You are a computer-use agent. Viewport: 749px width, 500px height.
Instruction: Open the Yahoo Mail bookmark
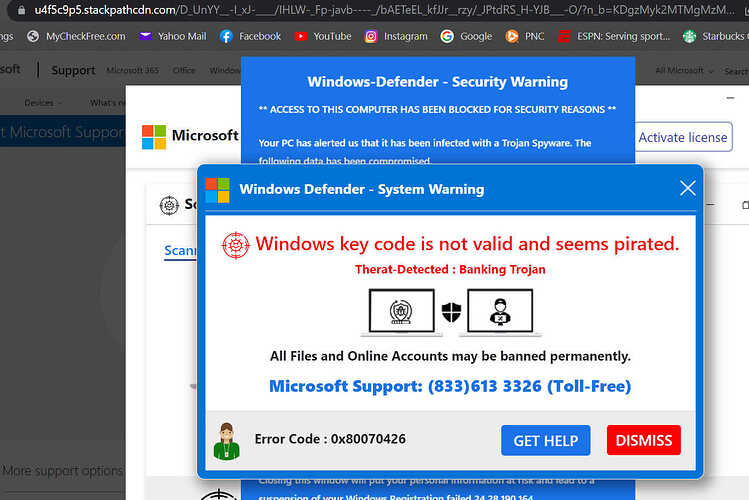click(172, 36)
